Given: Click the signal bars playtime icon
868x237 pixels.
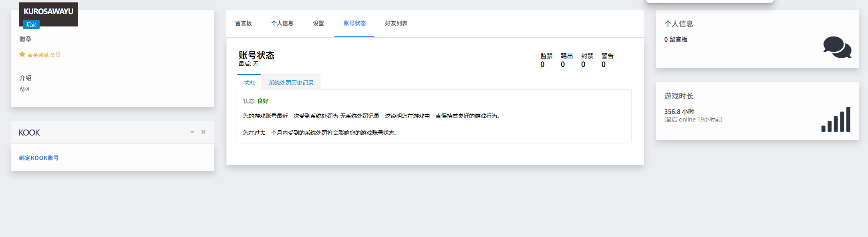Looking at the screenshot, I should coord(836,120).
